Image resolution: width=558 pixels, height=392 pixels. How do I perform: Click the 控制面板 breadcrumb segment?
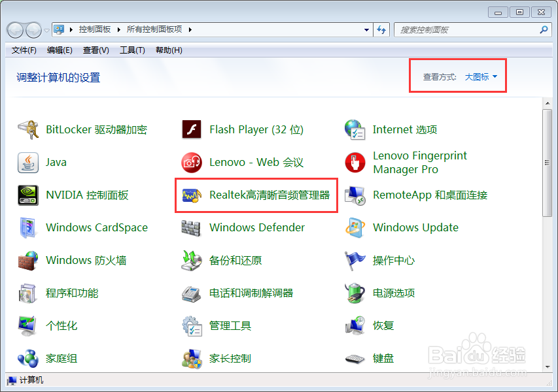tap(95, 29)
